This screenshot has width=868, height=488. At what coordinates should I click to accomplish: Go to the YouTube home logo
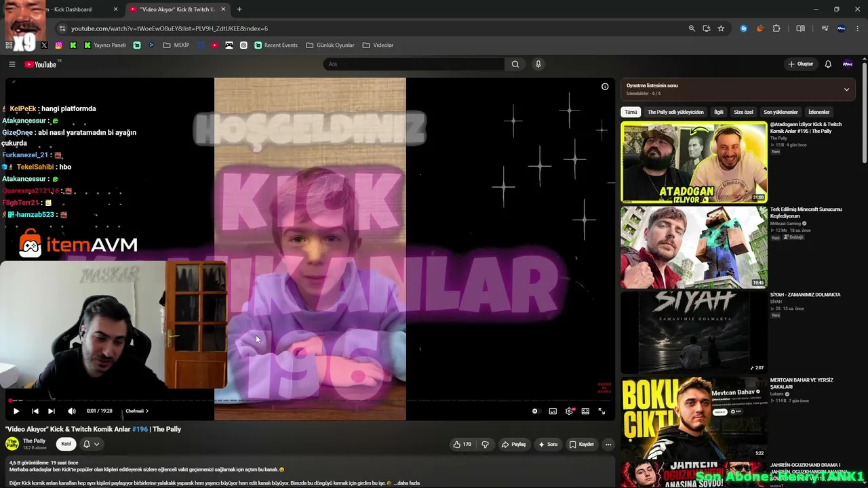pyautogui.click(x=41, y=64)
